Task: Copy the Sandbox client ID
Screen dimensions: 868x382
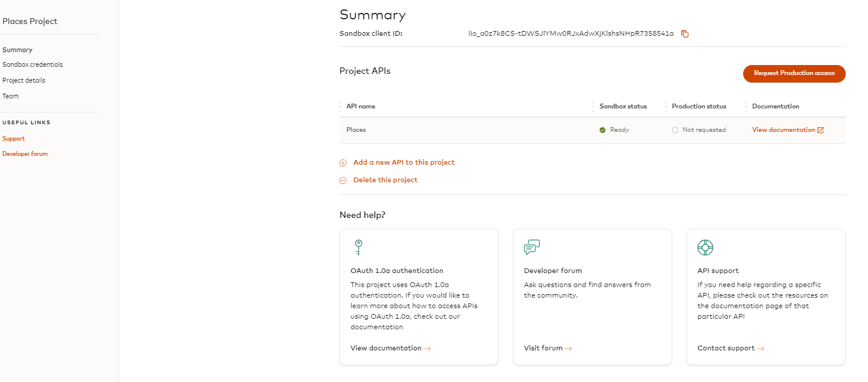Action: point(685,34)
